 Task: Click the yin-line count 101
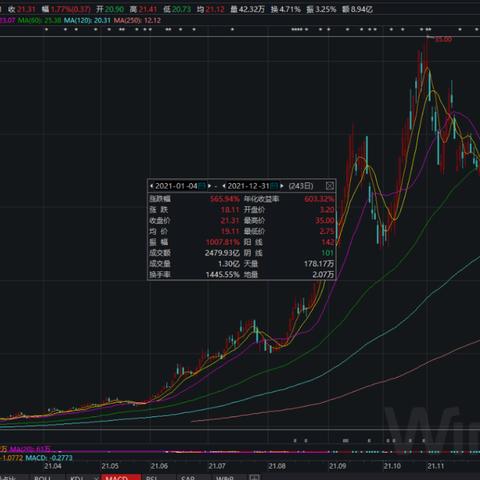click(328, 253)
